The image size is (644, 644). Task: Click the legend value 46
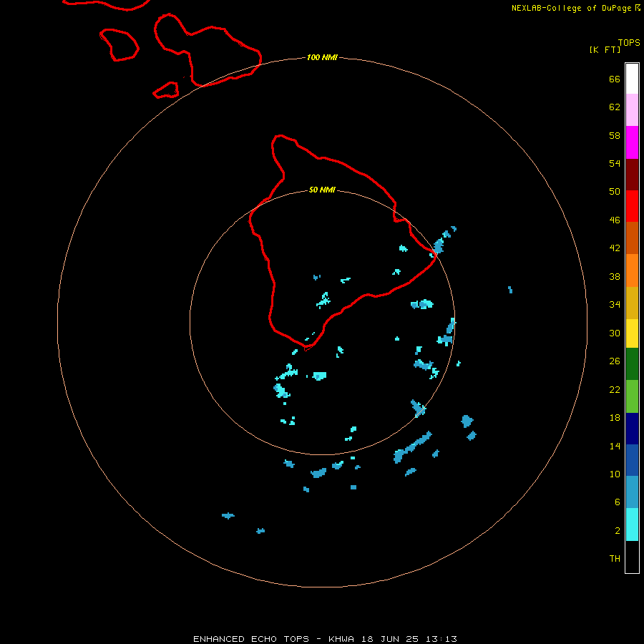point(615,220)
